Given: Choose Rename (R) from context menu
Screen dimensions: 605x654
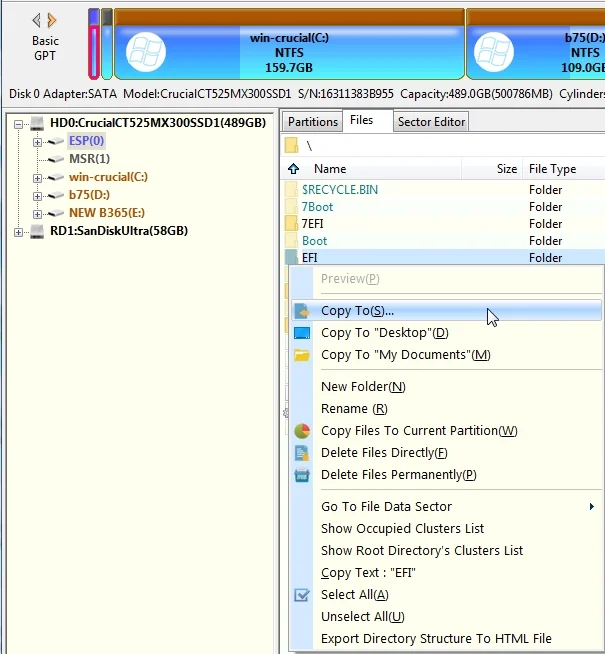Looking at the screenshot, I should tap(446, 409).
